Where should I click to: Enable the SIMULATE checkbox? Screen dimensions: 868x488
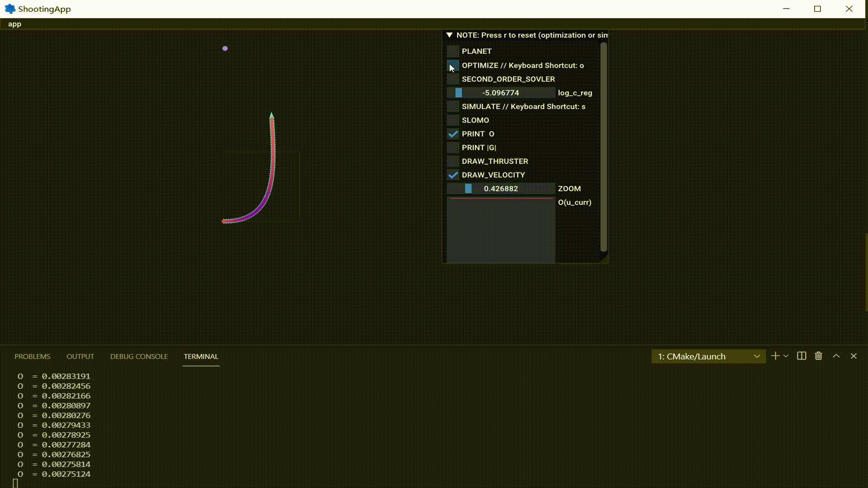click(x=453, y=107)
